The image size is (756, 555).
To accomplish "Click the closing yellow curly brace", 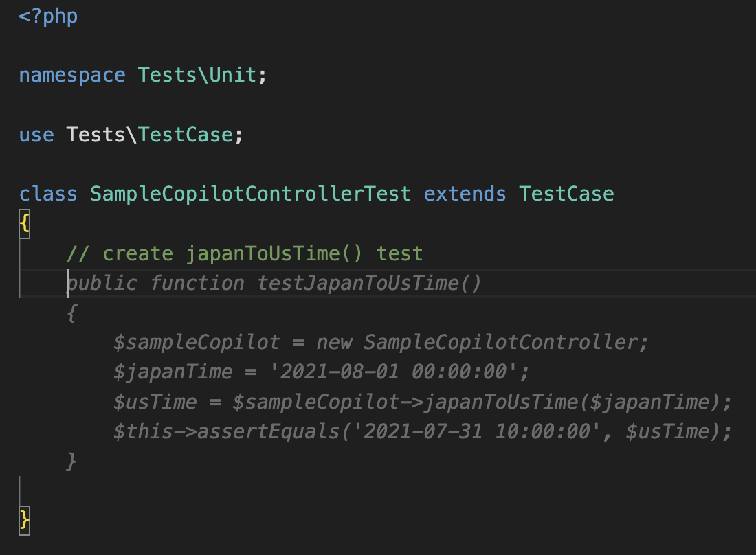I will tap(25, 520).
